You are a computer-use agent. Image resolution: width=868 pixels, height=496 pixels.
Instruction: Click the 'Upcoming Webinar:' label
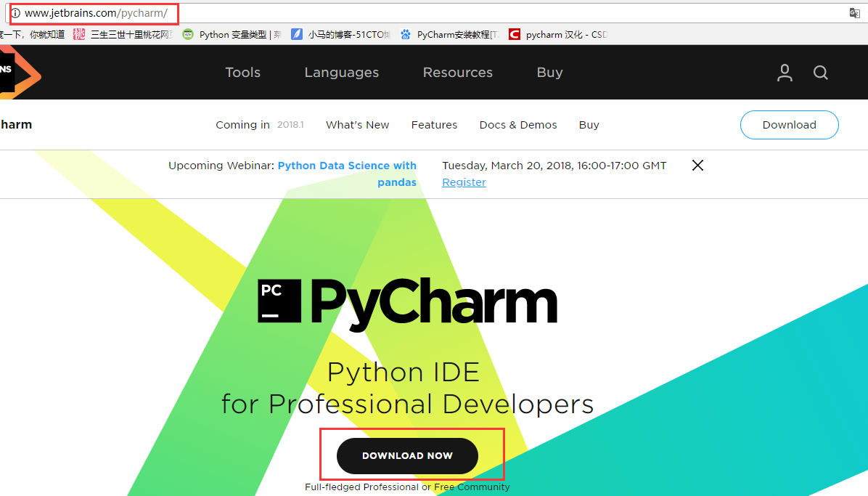pyautogui.click(x=221, y=165)
